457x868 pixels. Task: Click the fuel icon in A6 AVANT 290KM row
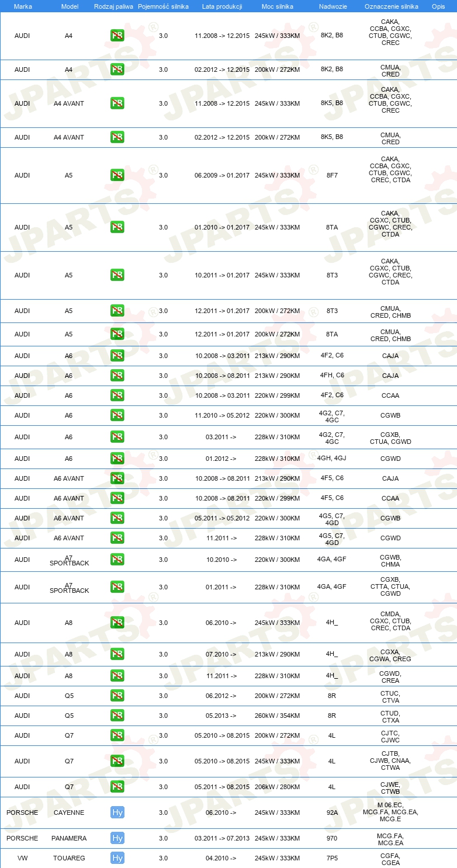tap(117, 478)
